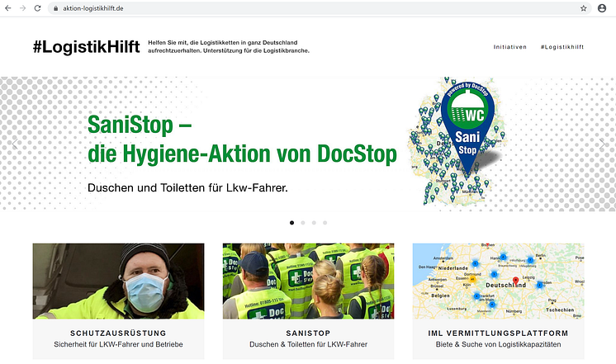Open the SCHUTZAUSRÜSTUNG card title
Screen dimensions: 616x364
pyautogui.click(x=118, y=333)
